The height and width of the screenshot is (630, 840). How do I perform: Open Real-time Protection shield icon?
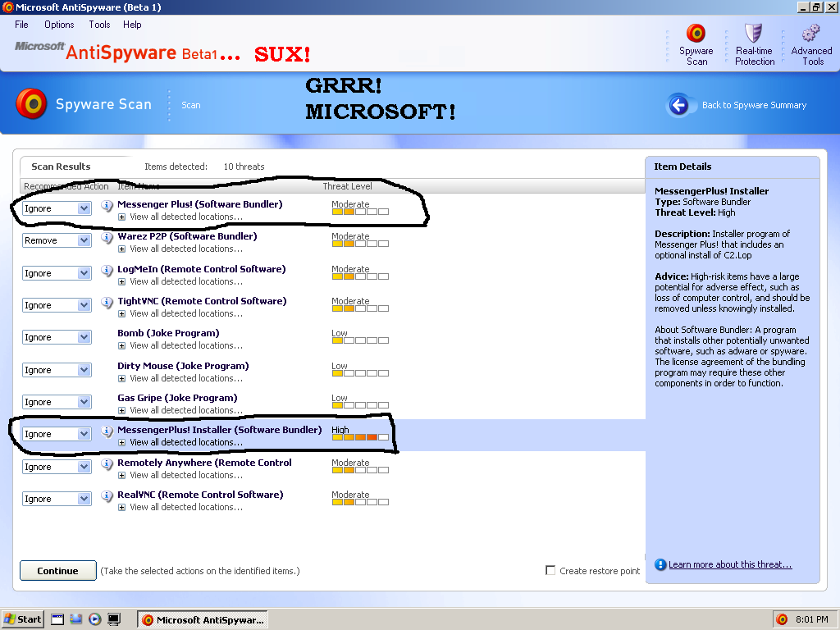point(754,34)
